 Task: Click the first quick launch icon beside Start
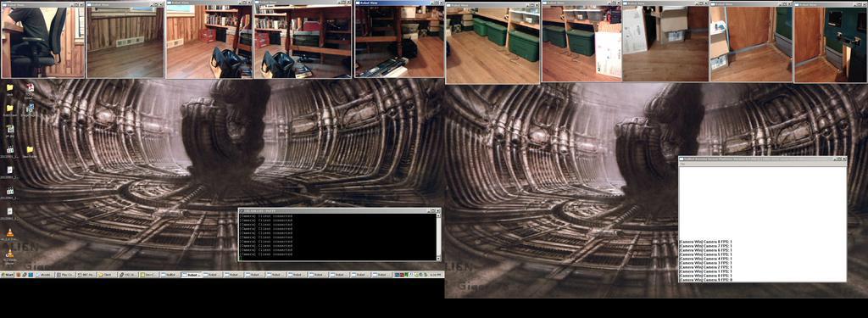(18, 274)
